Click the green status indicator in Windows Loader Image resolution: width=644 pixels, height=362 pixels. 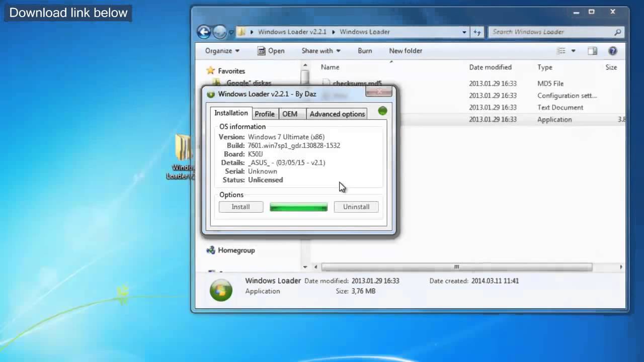tap(382, 111)
